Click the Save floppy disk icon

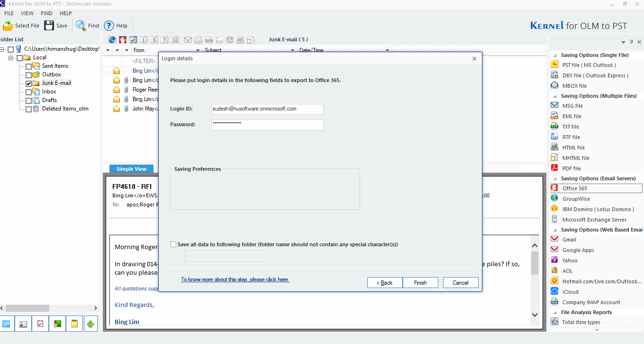point(49,26)
